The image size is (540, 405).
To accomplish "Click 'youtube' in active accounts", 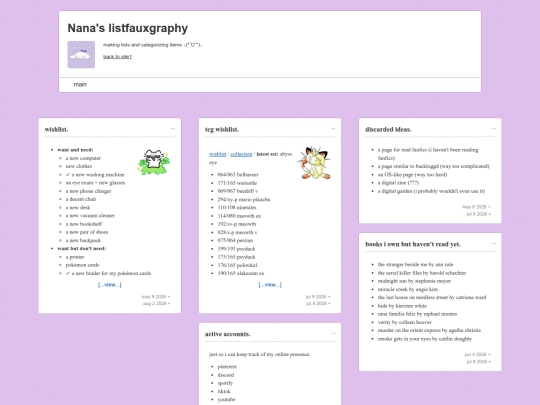I will (226, 400).
